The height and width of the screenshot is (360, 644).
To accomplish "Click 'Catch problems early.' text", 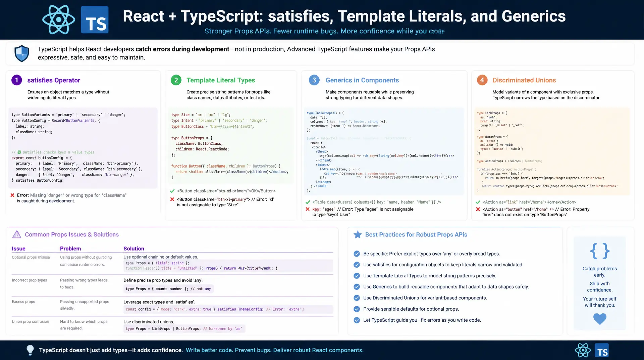I will tap(600, 272).
